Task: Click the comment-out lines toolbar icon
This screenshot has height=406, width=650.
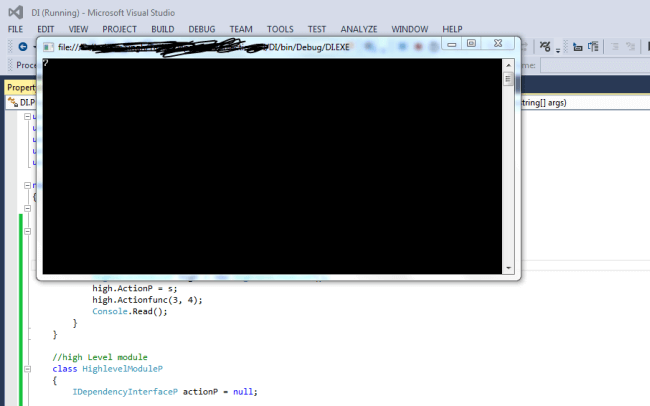Action: pos(614,46)
